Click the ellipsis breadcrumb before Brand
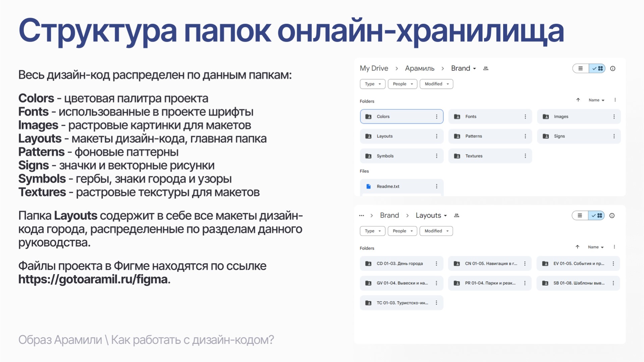The image size is (644, 362). pos(361,215)
